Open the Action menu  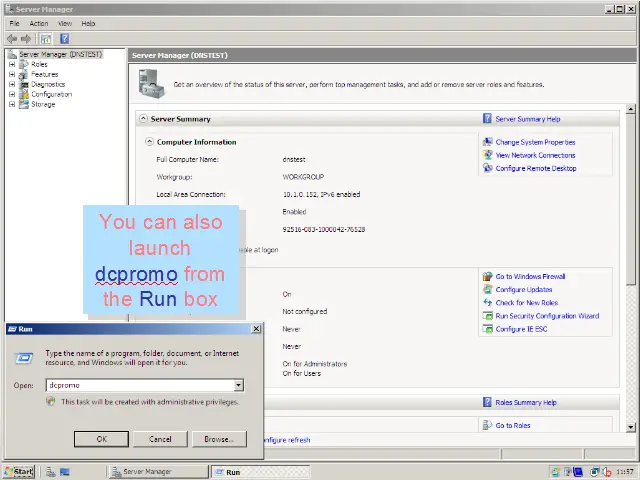click(39, 24)
